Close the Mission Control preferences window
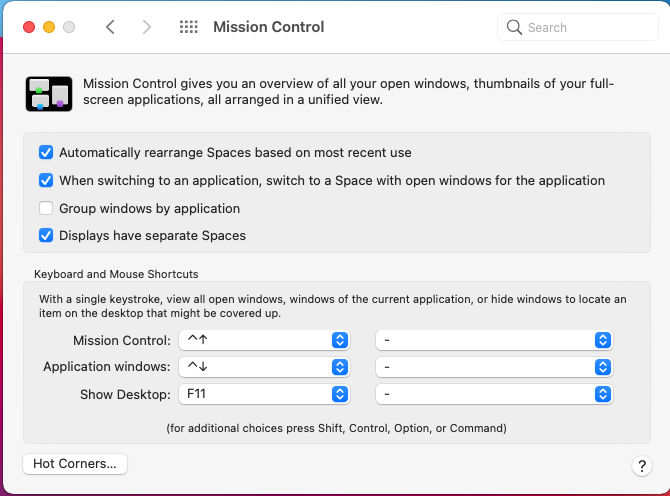This screenshot has height=496, width=670. 28,27
